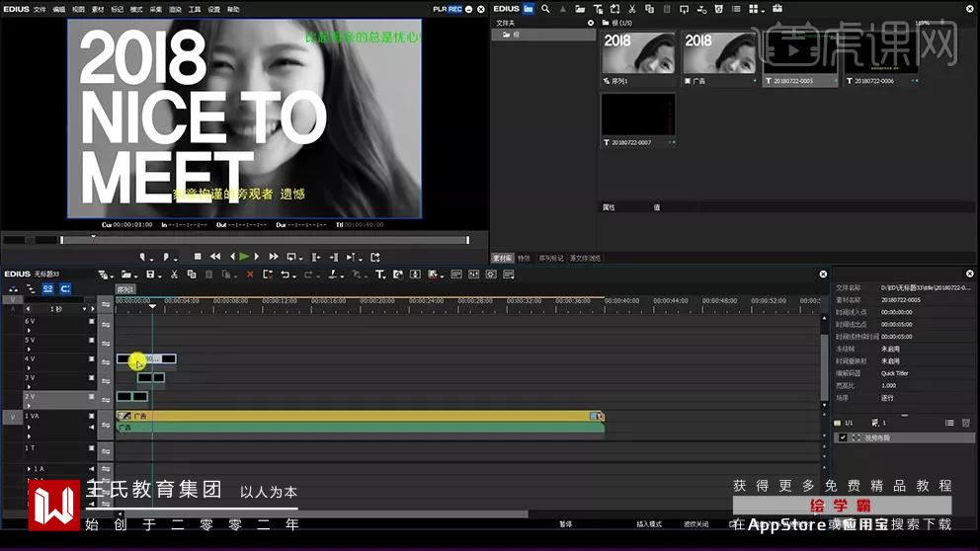Expand track 1 A with its triangle
This screenshot has width=980, height=551.
(x=29, y=468)
